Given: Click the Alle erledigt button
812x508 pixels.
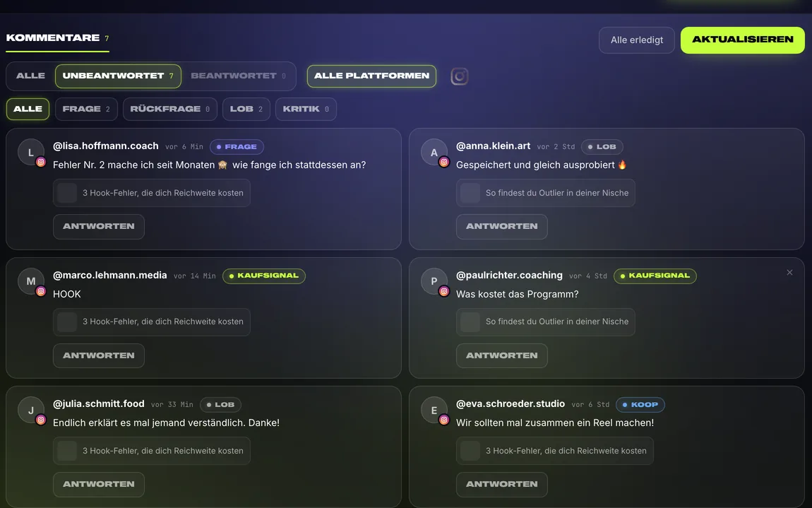Looking at the screenshot, I should pos(637,40).
